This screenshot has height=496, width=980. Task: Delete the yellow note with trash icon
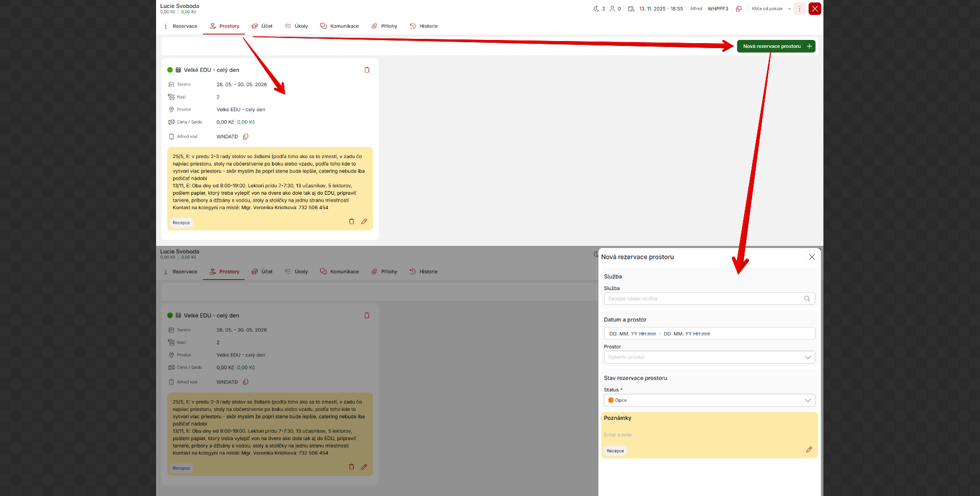[x=352, y=221]
